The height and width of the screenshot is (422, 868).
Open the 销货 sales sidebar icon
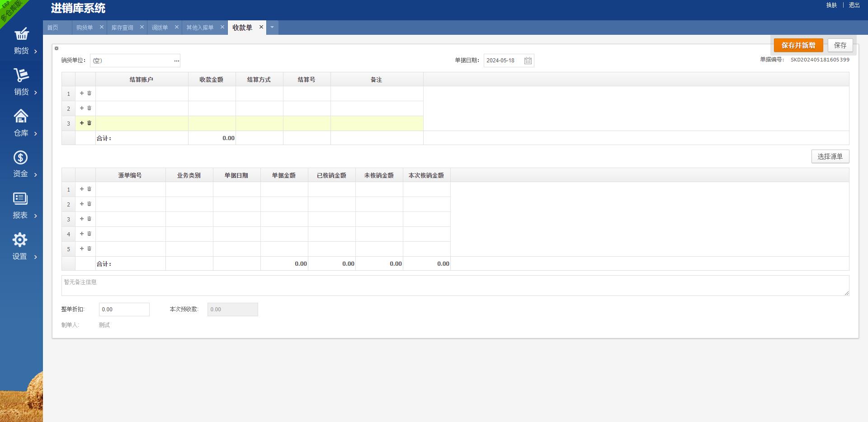(21, 75)
